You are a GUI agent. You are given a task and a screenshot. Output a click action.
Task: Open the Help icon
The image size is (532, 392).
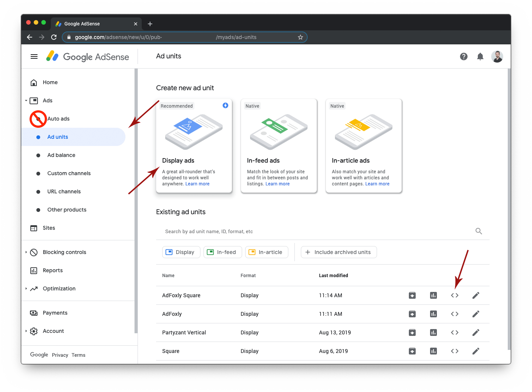coord(464,56)
